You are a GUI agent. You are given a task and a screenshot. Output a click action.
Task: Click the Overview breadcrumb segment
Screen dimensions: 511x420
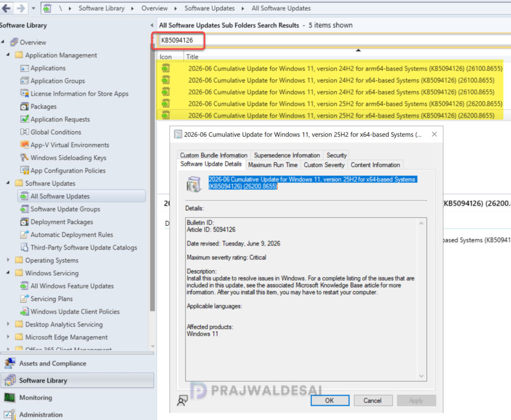click(x=155, y=8)
